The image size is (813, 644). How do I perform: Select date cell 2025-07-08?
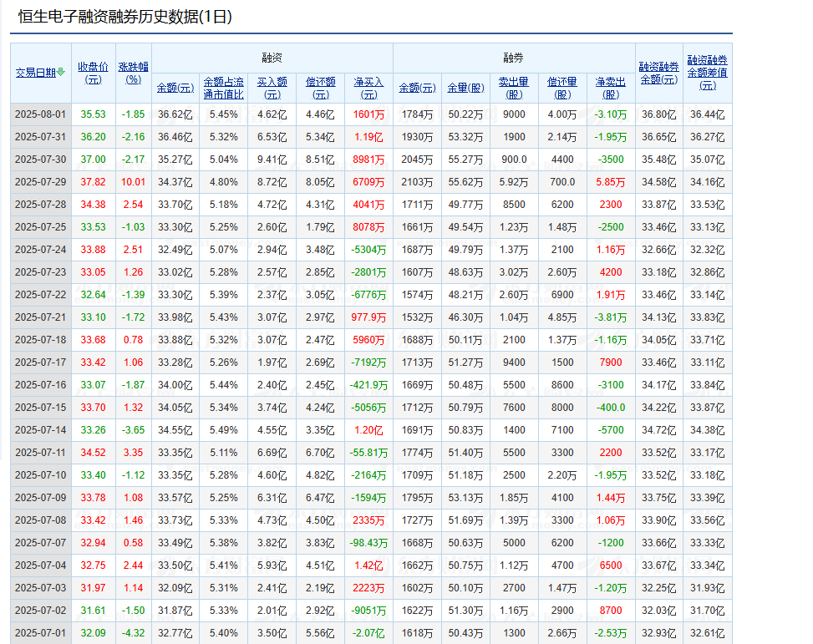pyautogui.click(x=41, y=520)
